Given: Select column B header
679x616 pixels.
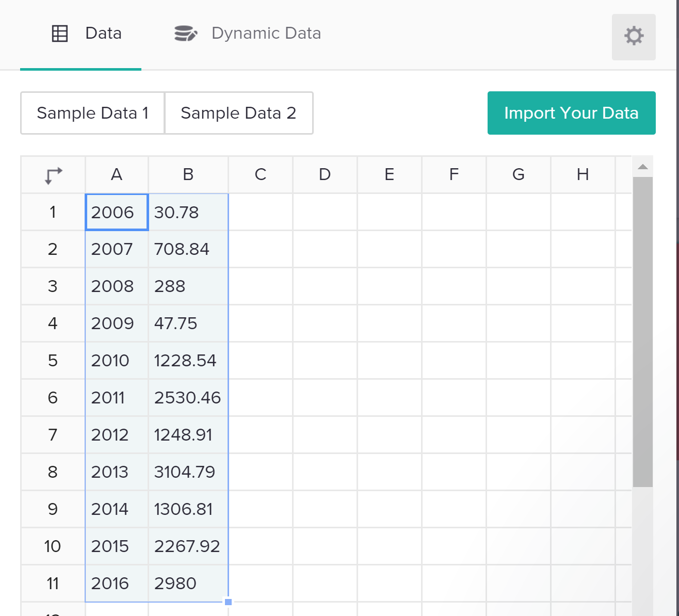Looking at the screenshot, I should (188, 175).
